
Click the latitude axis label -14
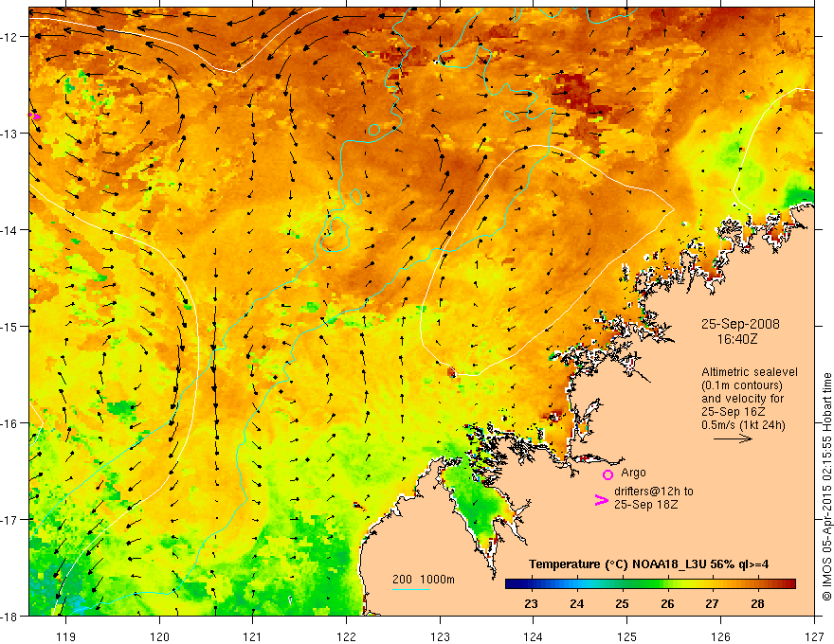tap(9, 230)
